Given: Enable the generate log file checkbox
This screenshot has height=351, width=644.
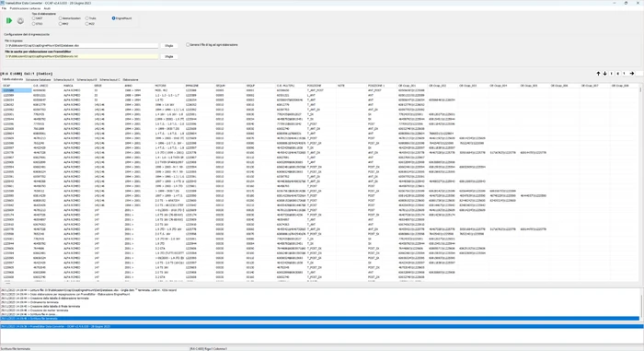Looking at the screenshot, I should point(188,44).
